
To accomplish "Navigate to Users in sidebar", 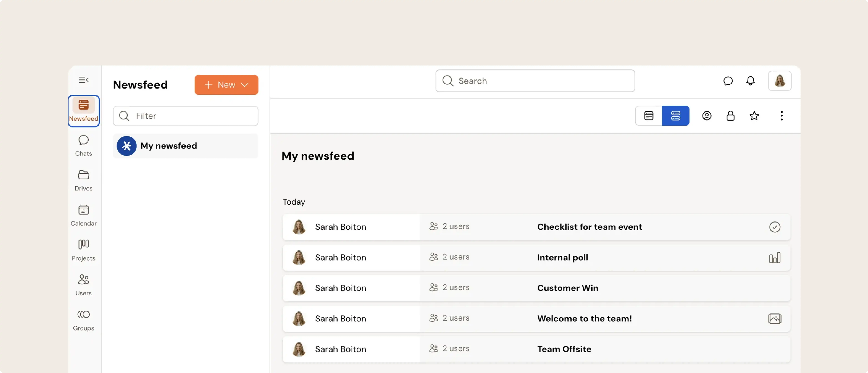I will tap(84, 285).
